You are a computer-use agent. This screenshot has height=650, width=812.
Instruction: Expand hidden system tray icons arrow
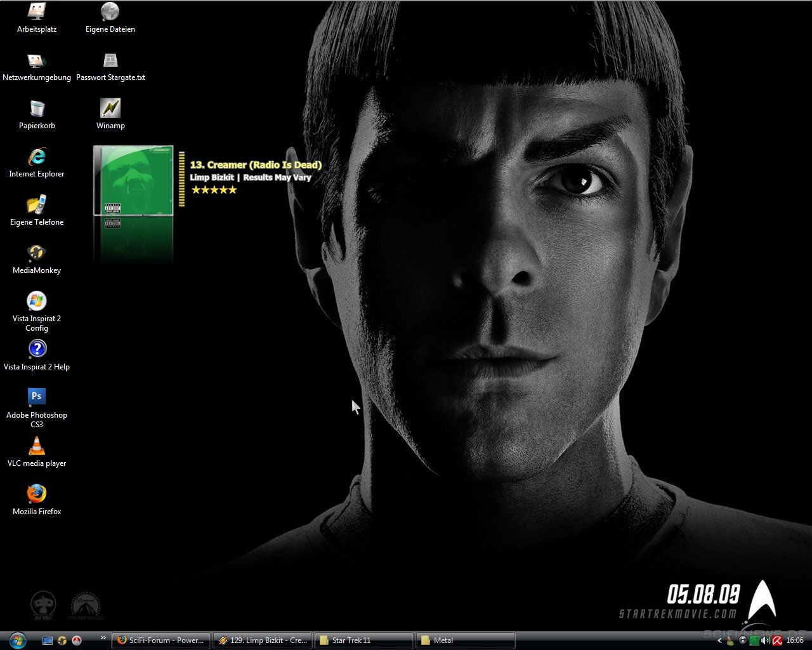pyautogui.click(x=719, y=640)
